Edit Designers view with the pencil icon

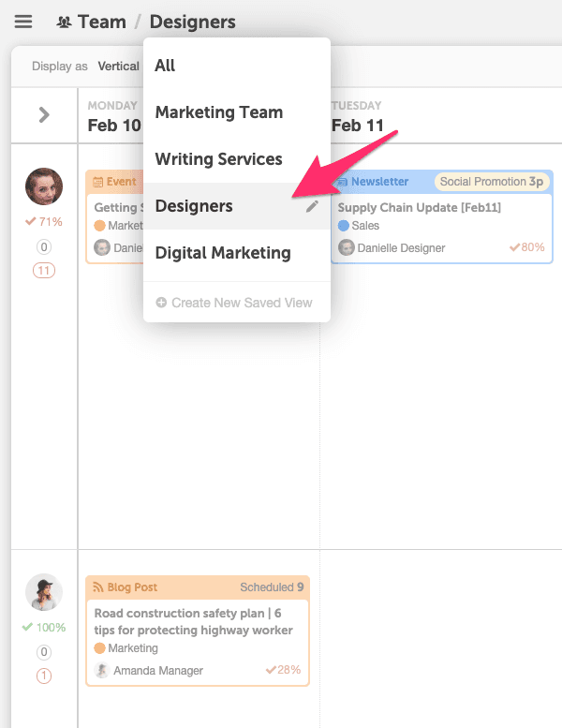tap(312, 206)
